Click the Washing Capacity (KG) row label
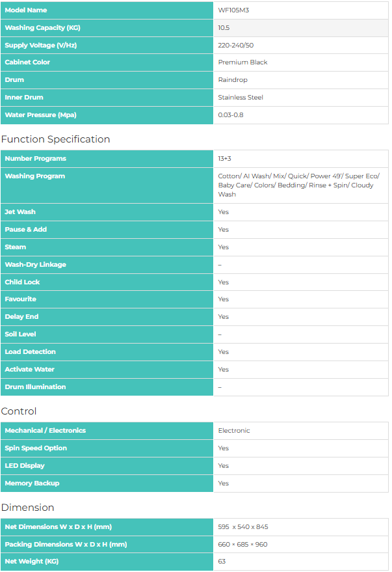This screenshot has height=572, width=392. [42, 28]
